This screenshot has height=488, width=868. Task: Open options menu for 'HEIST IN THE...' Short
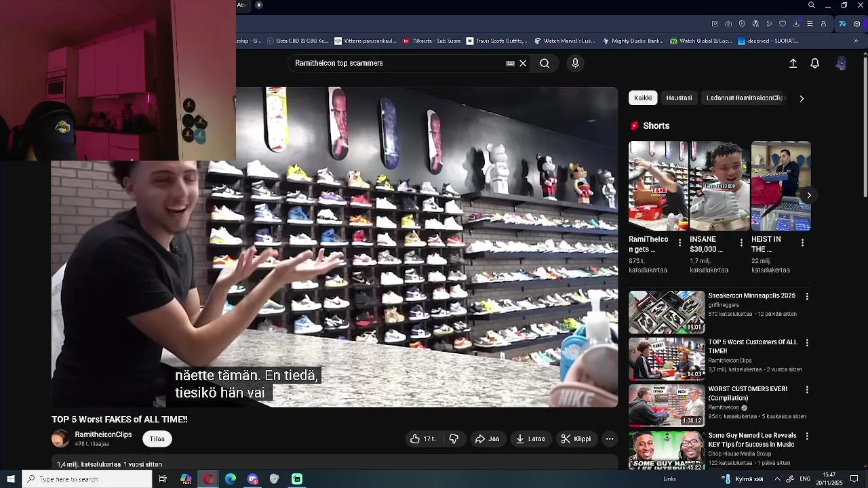pos(802,243)
